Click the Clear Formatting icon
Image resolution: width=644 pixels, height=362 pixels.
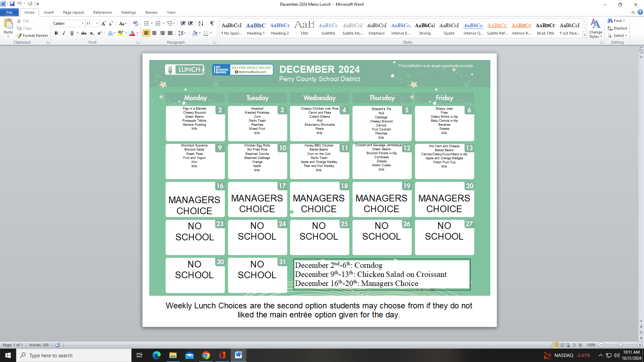click(x=135, y=23)
